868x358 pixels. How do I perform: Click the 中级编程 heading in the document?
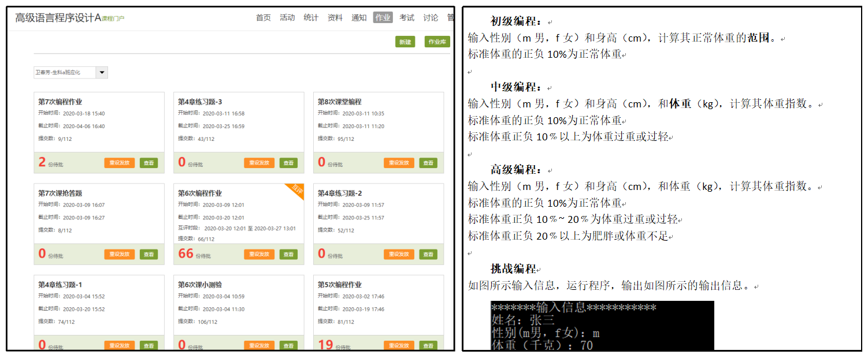[x=517, y=87]
